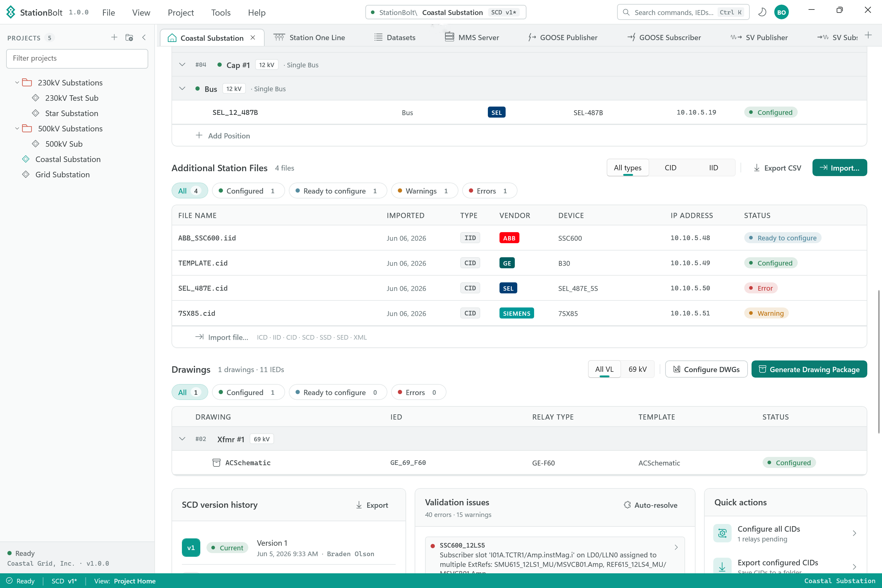Click the GOOSE Publisher icon
882x588 pixels.
pyautogui.click(x=532, y=37)
